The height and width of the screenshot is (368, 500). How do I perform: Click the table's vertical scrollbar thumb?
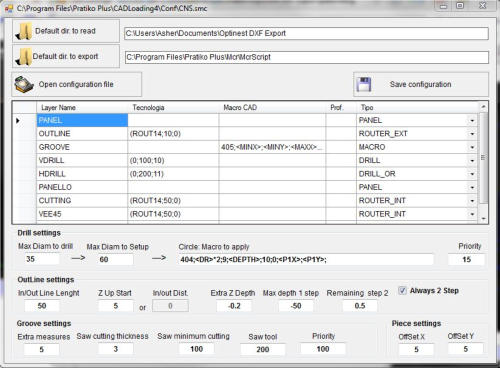483,157
